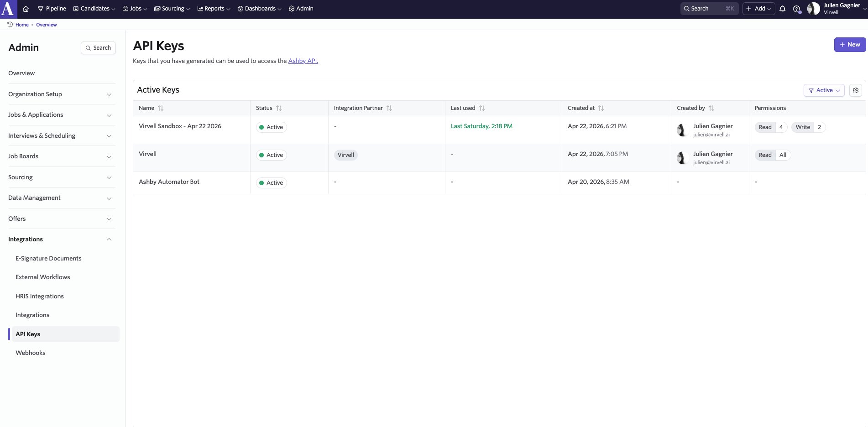Viewport: 868px width, 427px height.
Task: Sort table by Integration Partner column
Action: click(x=389, y=108)
